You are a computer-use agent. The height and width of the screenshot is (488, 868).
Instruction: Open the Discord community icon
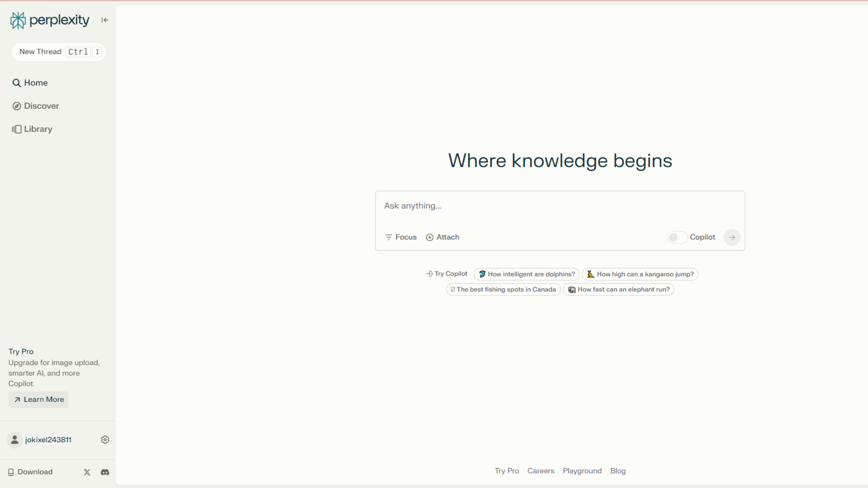(105, 472)
